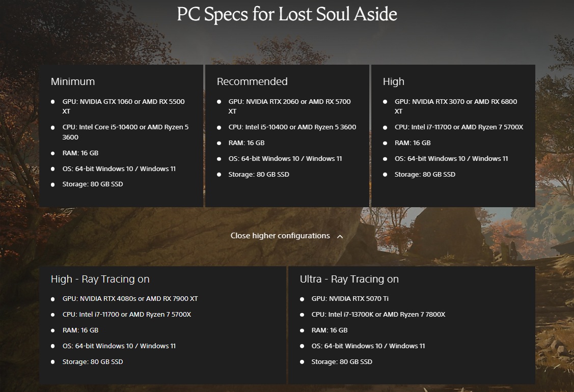Click the i7-11700 CPU line in the High card
The height and width of the screenshot is (392, 574).
click(459, 127)
